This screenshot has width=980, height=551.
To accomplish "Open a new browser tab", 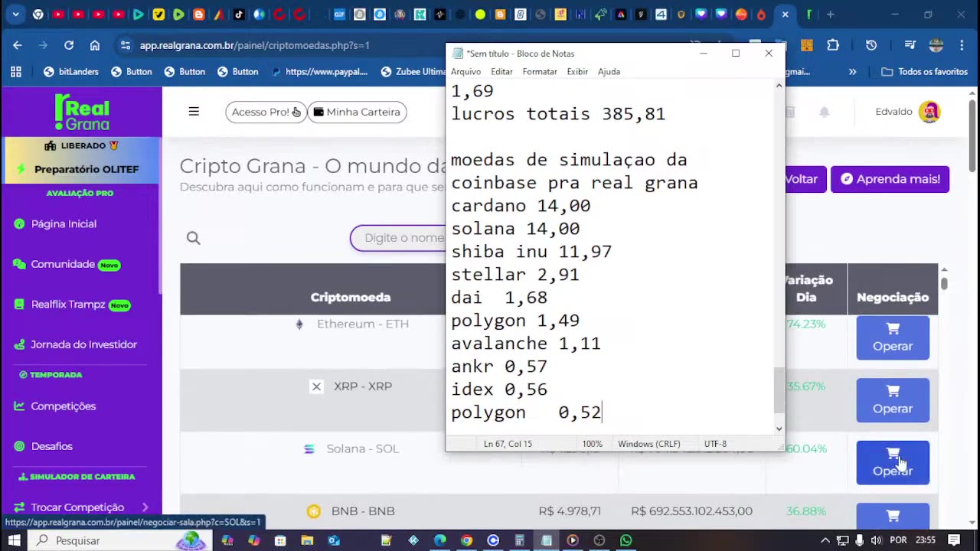I will click(831, 15).
